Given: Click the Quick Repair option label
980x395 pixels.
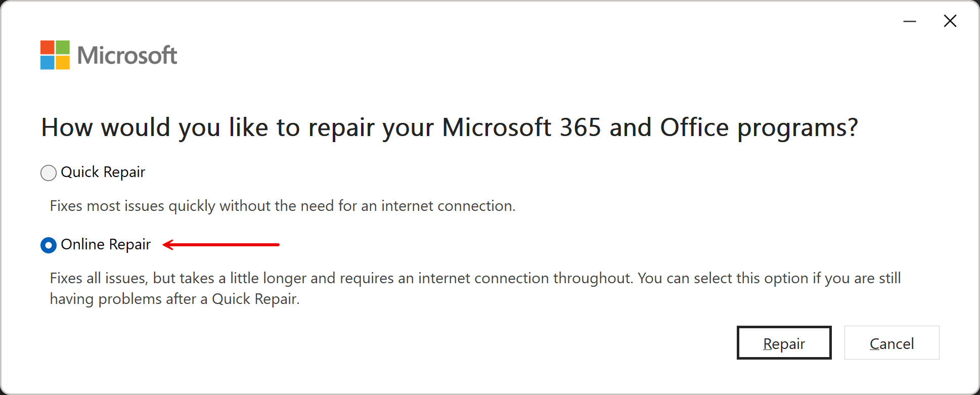Looking at the screenshot, I should coord(103,172).
